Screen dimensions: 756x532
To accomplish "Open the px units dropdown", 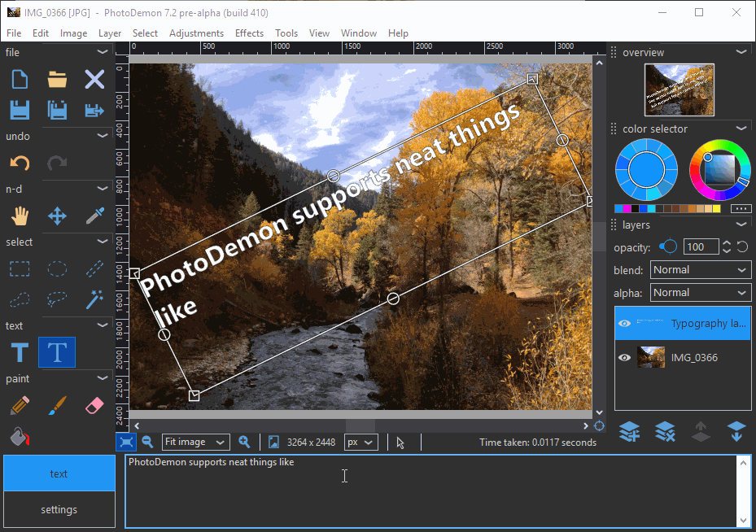I will (x=361, y=442).
